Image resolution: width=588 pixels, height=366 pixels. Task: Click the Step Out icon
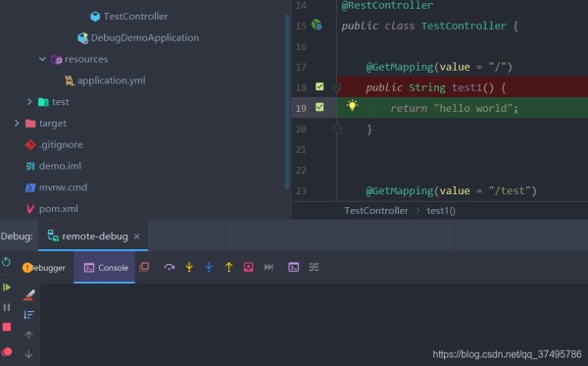tap(228, 267)
